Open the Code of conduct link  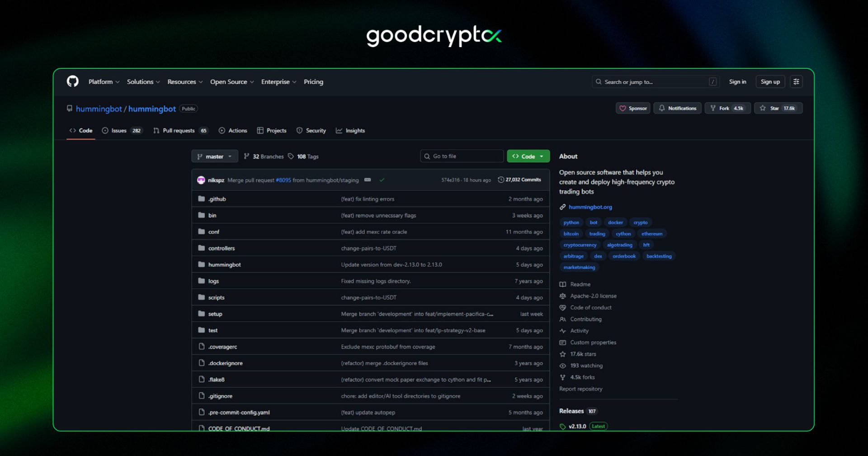click(590, 308)
